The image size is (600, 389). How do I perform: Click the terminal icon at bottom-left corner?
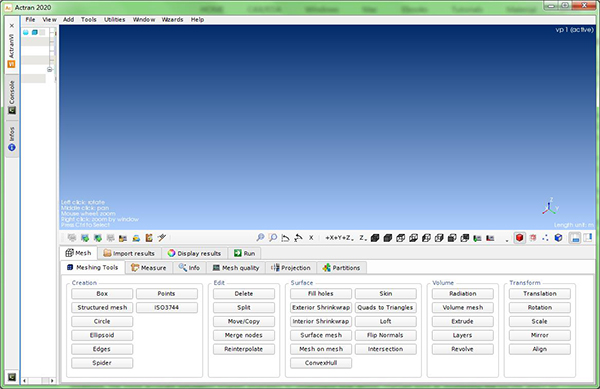pos(12,377)
